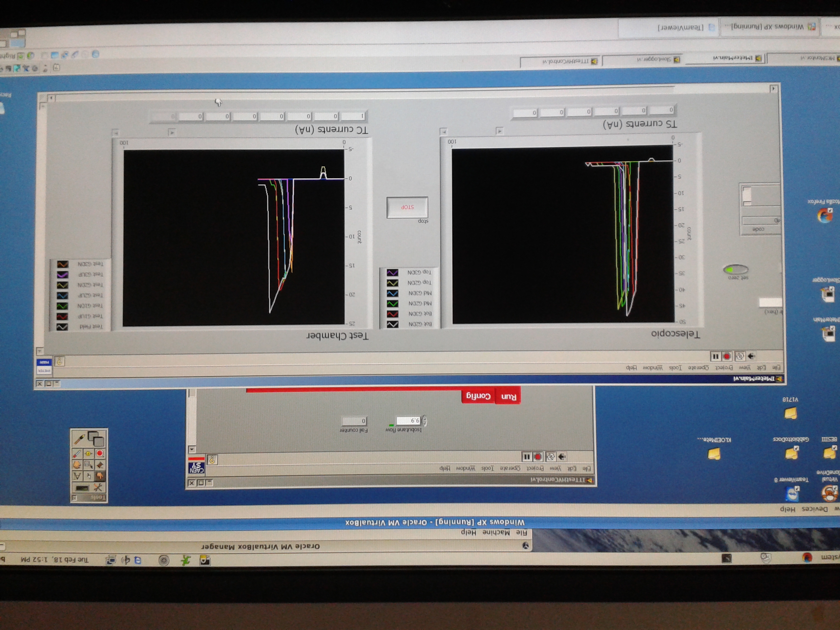Click the CAEN SY VI icon

(x=196, y=466)
